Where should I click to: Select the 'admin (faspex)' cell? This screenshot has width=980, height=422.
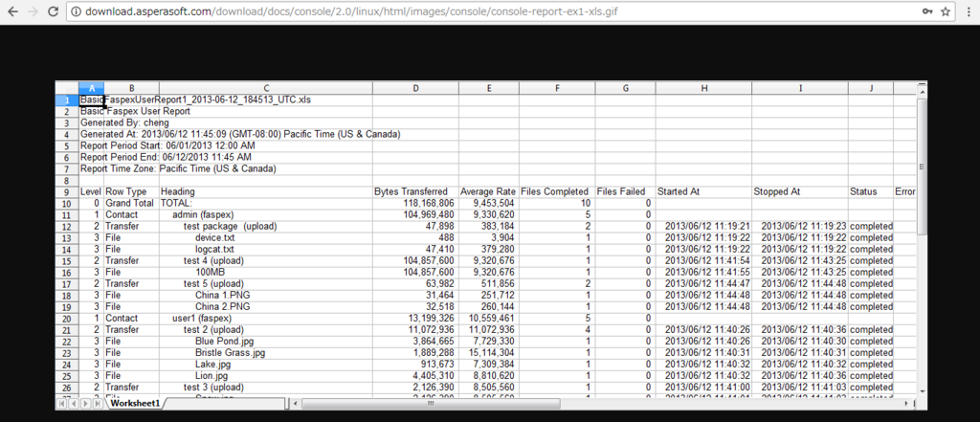point(266,214)
